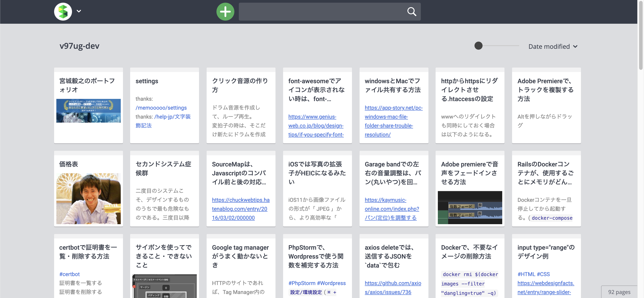Expand the chevron beside the project logo
The image size is (644, 298).
click(x=79, y=11)
